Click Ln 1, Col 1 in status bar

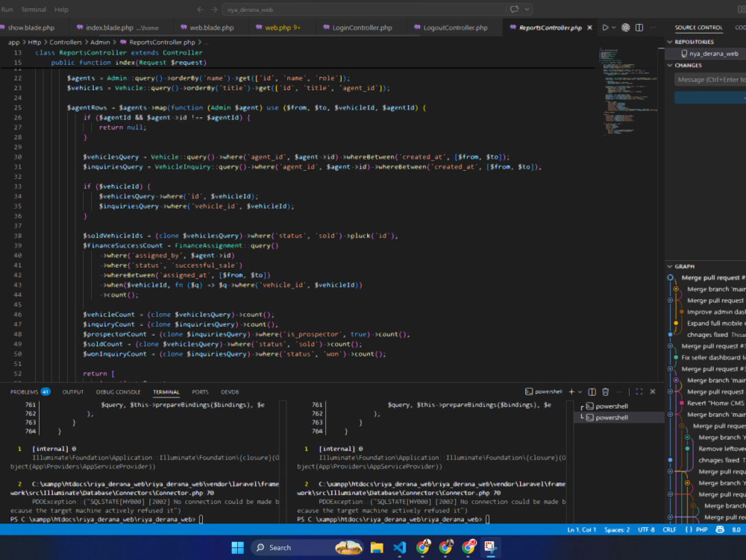[x=581, y=529]
